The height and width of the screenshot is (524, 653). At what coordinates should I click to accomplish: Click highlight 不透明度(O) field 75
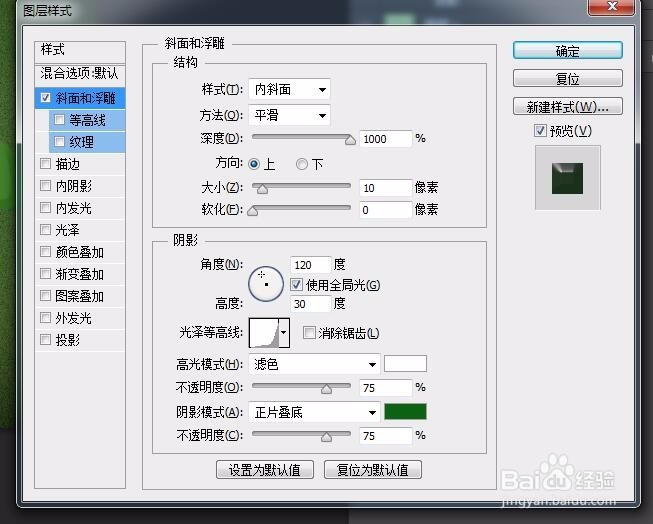[x=386, y=388]
